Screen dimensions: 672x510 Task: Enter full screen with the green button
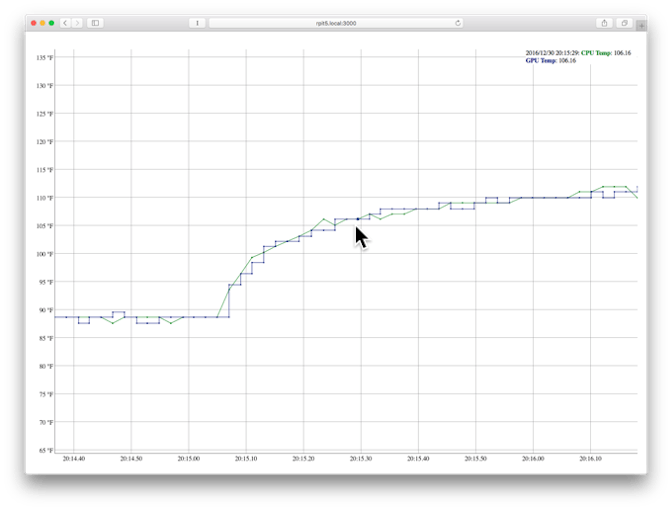pyautogui.click(x=51, y=23)
